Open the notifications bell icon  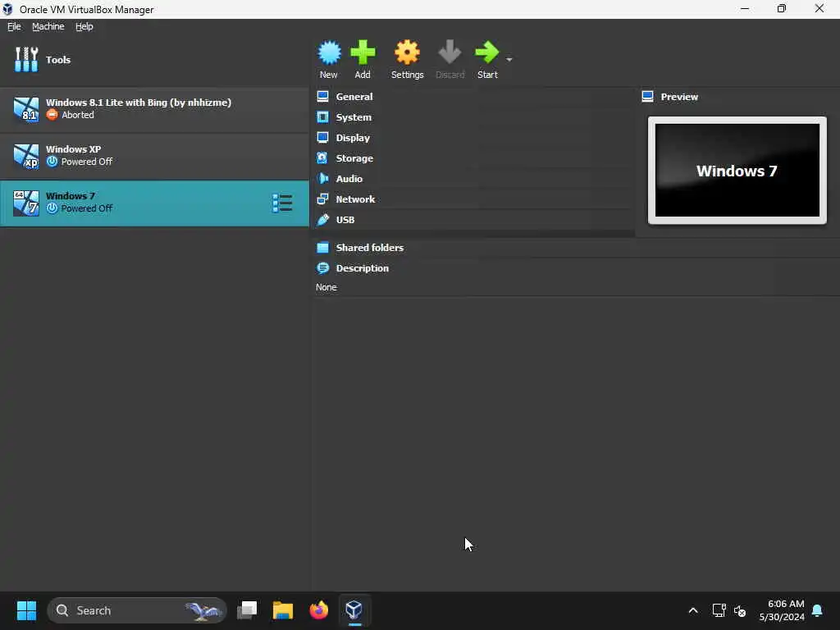[x=818, y=610]
